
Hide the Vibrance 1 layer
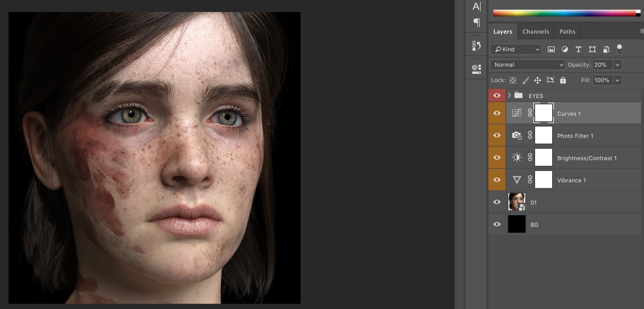pyautogui.click(x=497, y=180)
